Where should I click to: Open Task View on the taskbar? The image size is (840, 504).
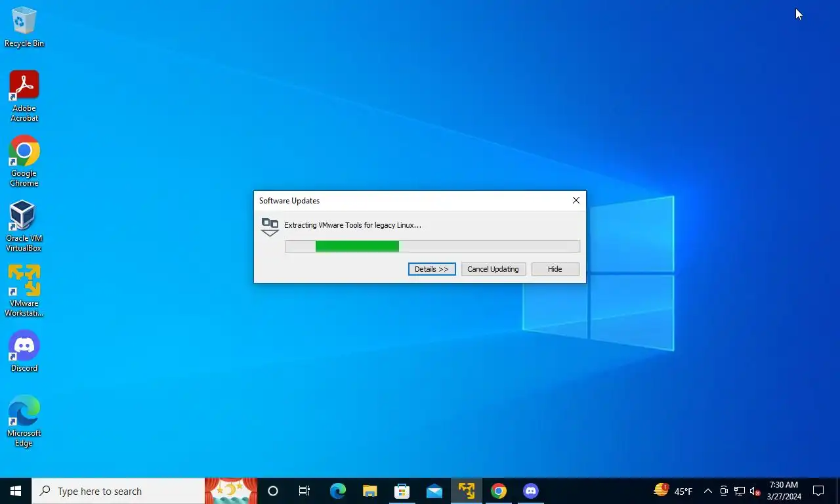[304, 491]
